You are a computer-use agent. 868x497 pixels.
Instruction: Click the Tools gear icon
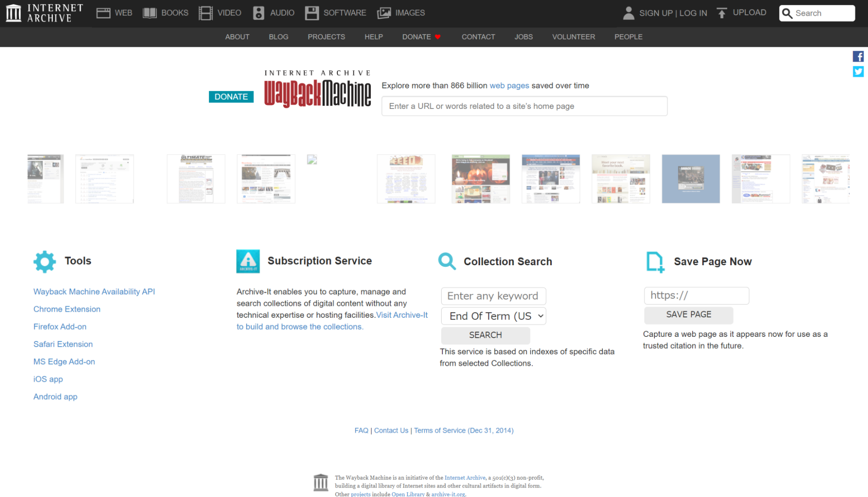[45, 261]
